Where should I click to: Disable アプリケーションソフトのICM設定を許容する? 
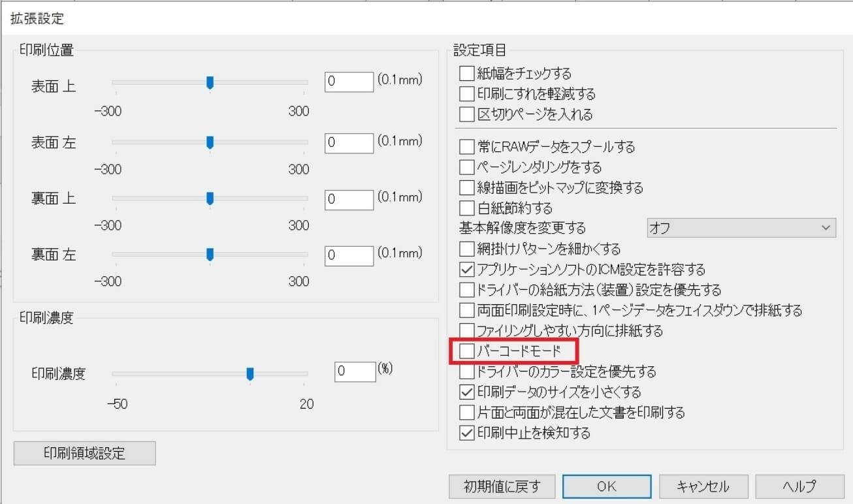(x=466, y=269)
